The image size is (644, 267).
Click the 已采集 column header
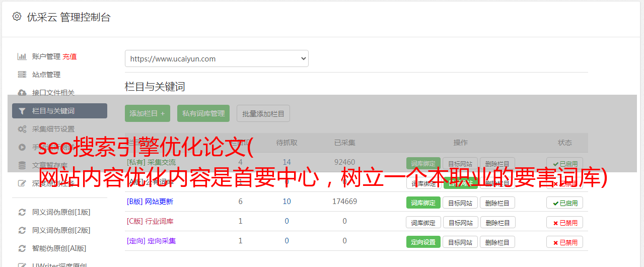tap(345, 143)
